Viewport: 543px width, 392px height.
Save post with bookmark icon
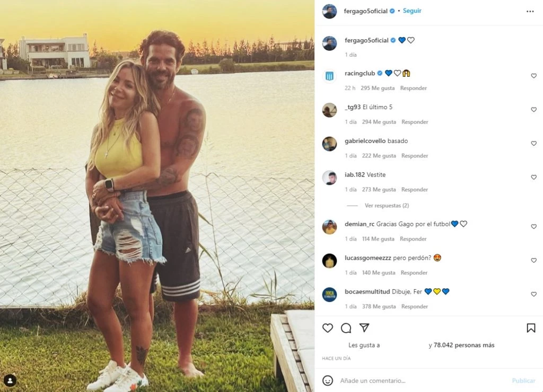click(531, 328)
